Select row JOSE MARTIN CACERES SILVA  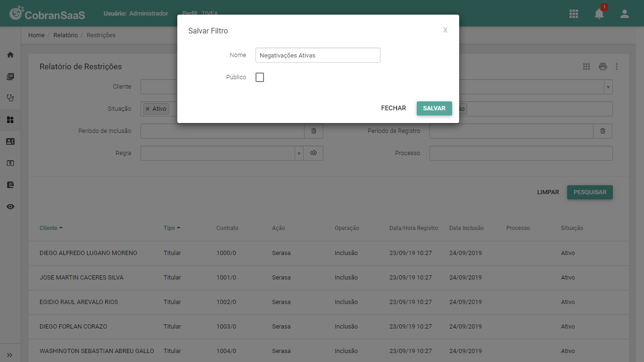click(x=329, y=278)
